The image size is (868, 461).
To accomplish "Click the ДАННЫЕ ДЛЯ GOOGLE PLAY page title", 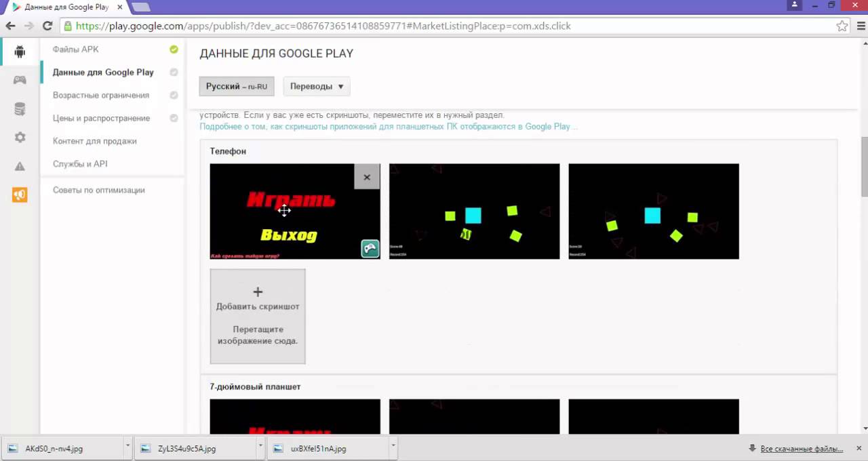I will (x=276, y=54).
